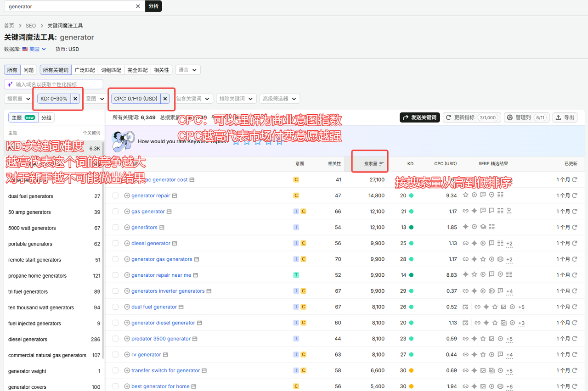Check the 'transfer switch for generator' row

[116, 370]
